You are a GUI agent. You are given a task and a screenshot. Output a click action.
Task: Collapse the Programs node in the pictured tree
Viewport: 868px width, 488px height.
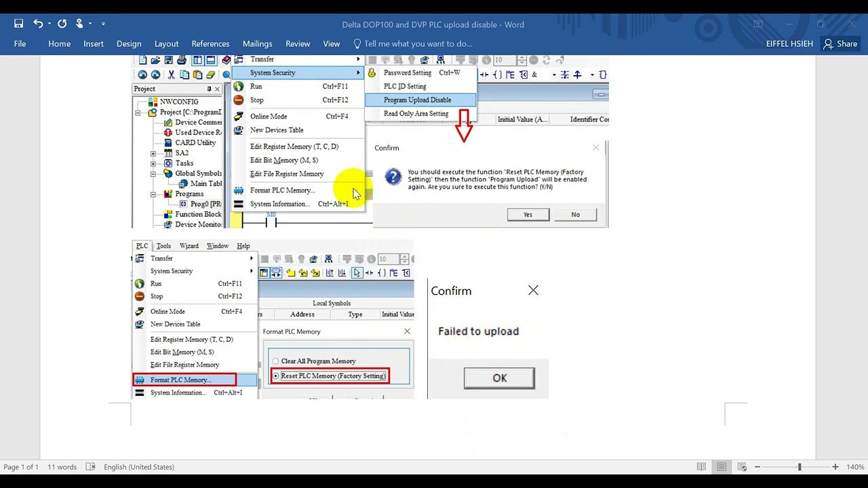[153, 194]
